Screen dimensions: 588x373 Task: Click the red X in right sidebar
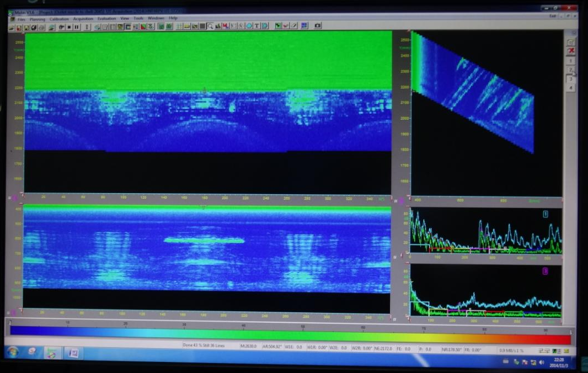tap(571, 51)
